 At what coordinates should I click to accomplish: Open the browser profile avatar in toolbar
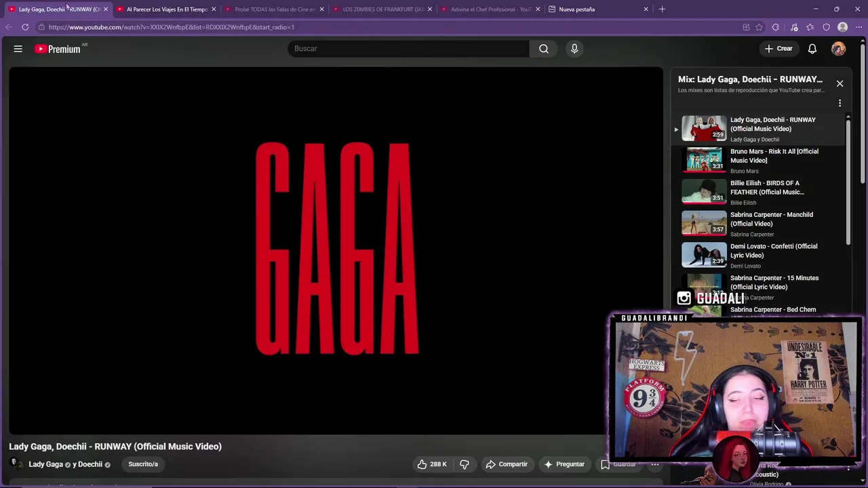click(x=842, y=27)
